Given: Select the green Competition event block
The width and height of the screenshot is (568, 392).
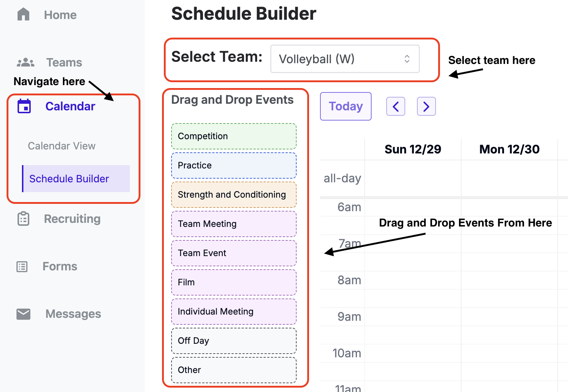Looking at the screenshot, I should [234, 136].
